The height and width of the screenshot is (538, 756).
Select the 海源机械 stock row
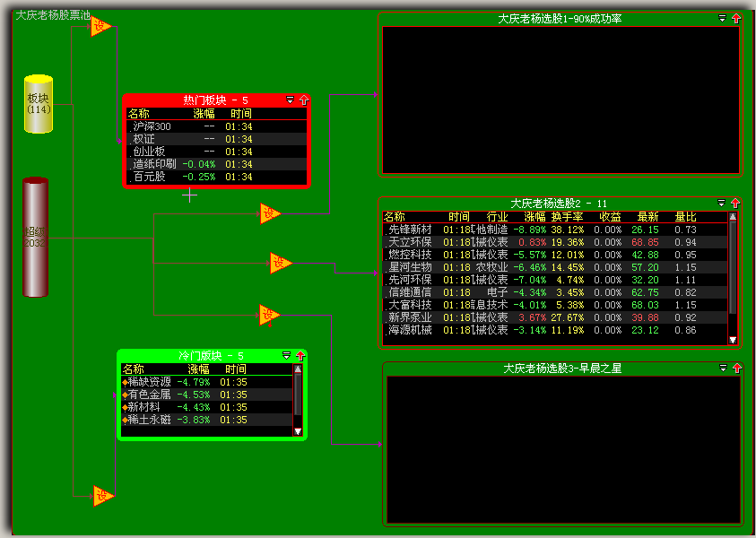coord(555,330)
